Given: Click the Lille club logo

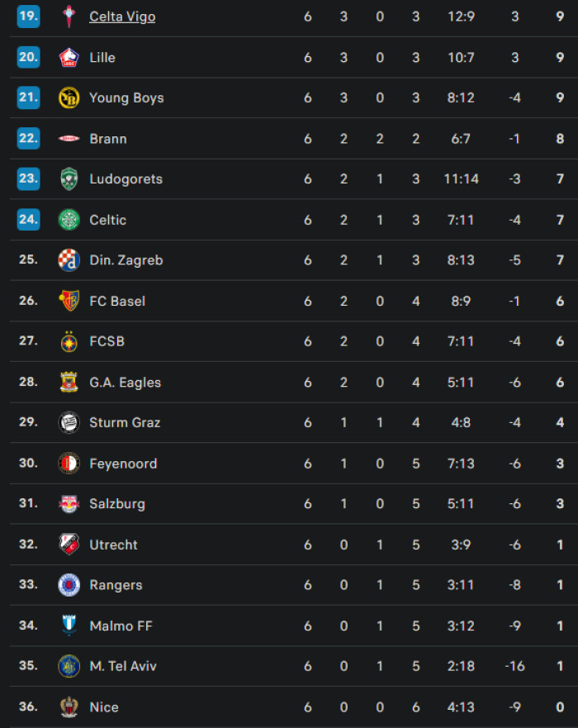Looking at the screenshot, I should pos(69,57).
